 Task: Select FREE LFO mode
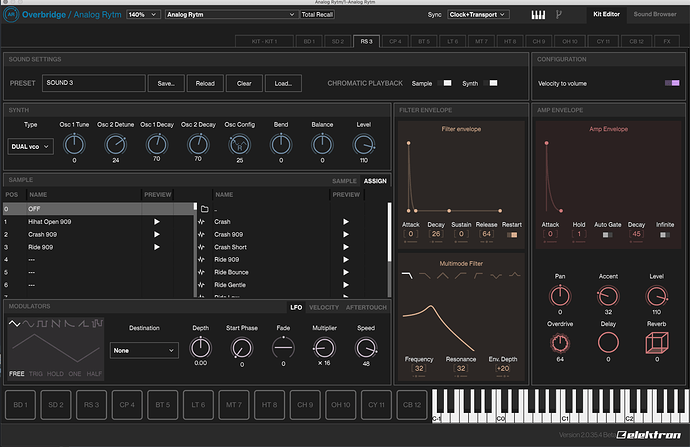click(x=17, y=374)
